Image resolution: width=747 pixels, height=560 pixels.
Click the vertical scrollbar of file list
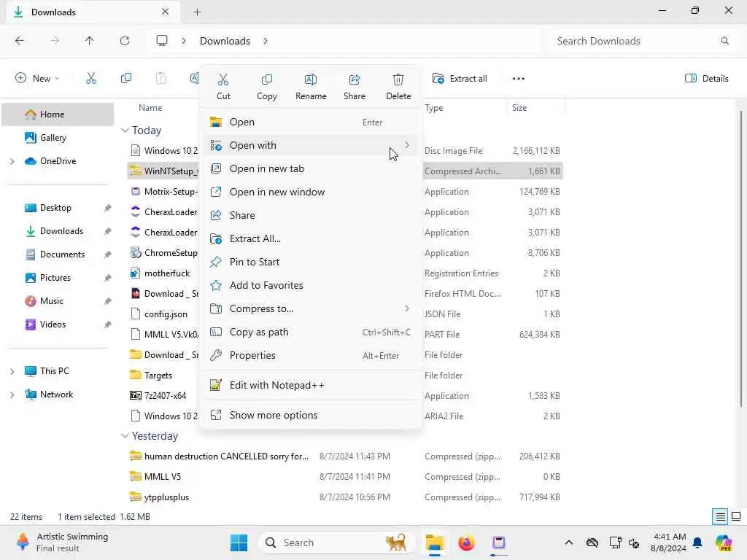coord(741,260)
